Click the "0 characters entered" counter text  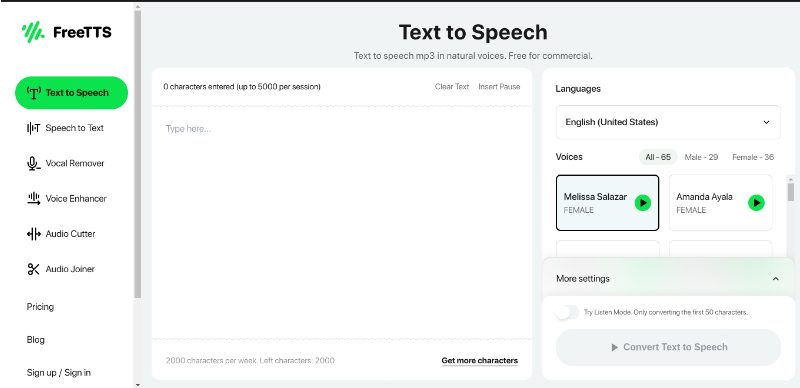[242, 87]
